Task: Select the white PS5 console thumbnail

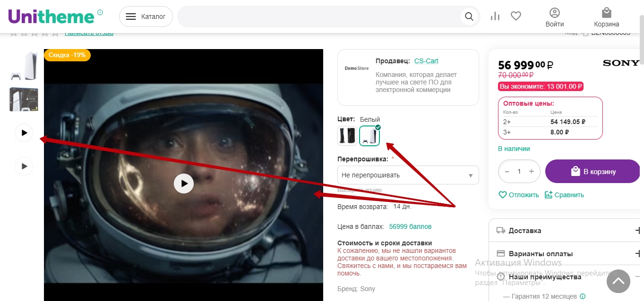Action: point(24,66)
